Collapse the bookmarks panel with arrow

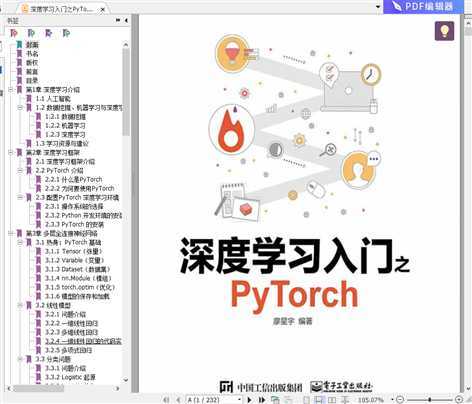click(x=126, y=21)
